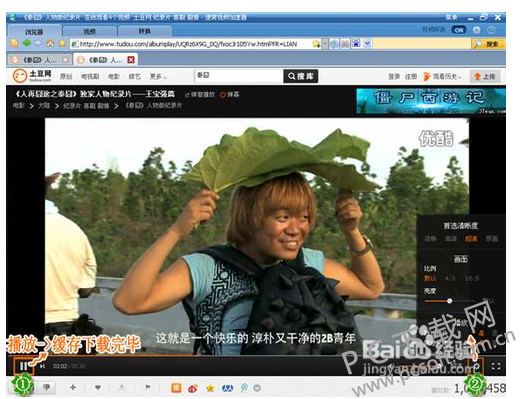Adjust the 亮度 brightness slider handle

tap(449, 301)
